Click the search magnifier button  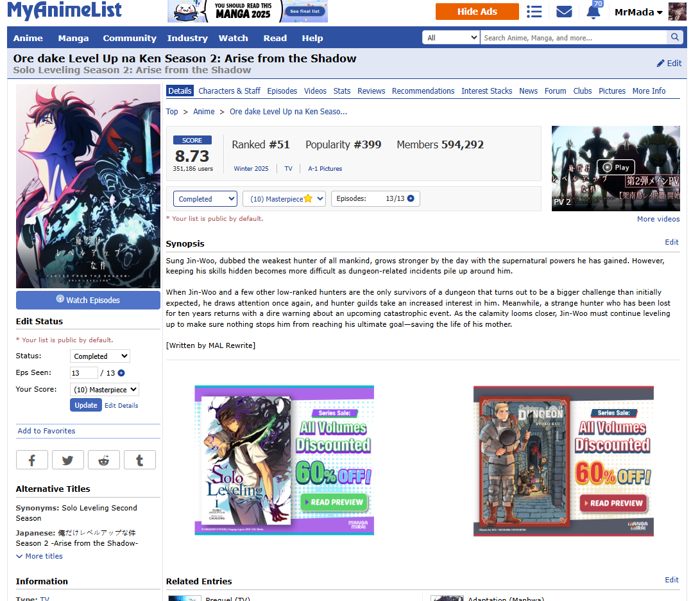pyautogui.click(x=675, y=37)
